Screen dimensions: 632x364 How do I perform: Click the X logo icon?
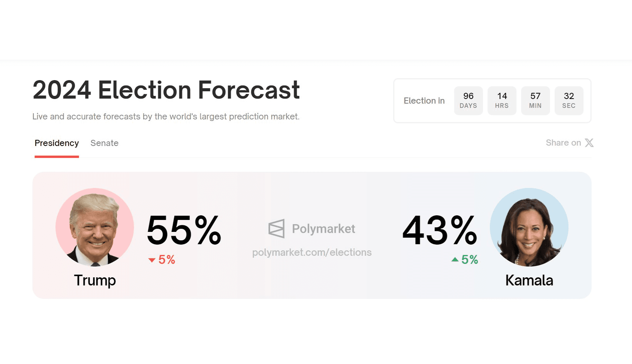click(x=589, y=143)
